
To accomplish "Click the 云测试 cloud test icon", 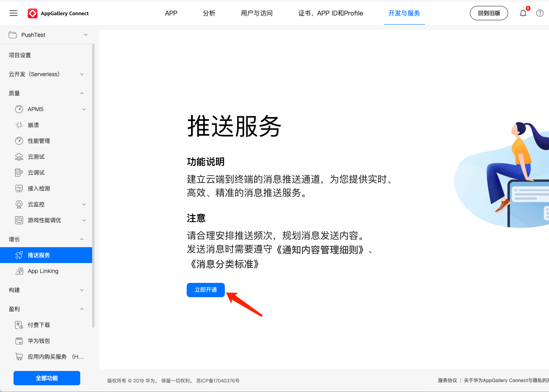I will pos(19,157).
